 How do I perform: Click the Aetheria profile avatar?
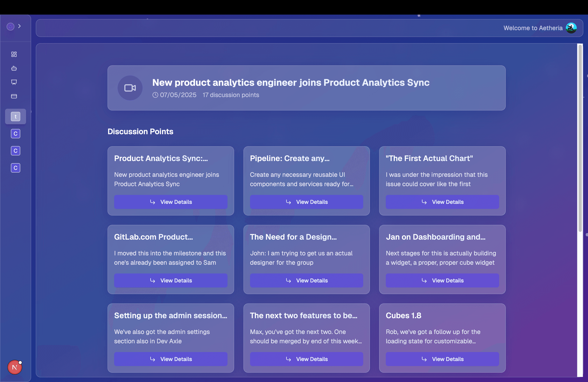point(571,28)
